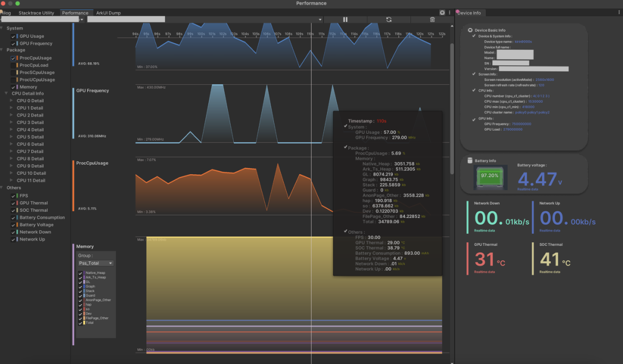Image resolution: width=623 pixels, height=364 pixels.
Task: Click the trash icon to clear data
Action: (432, 20)
